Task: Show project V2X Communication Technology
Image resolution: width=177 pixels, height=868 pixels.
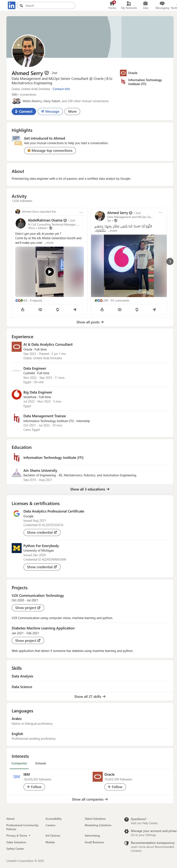Action: pyautogui.click(x=28, y=608)
